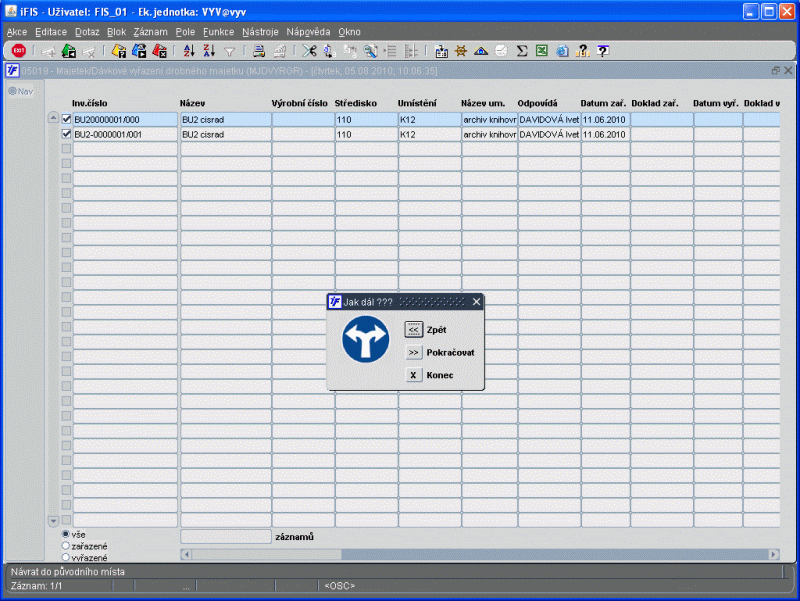Click 'DAVIDOVÁ Ivet' cell in first row
The image size is (800, 601).
point(549,119)
